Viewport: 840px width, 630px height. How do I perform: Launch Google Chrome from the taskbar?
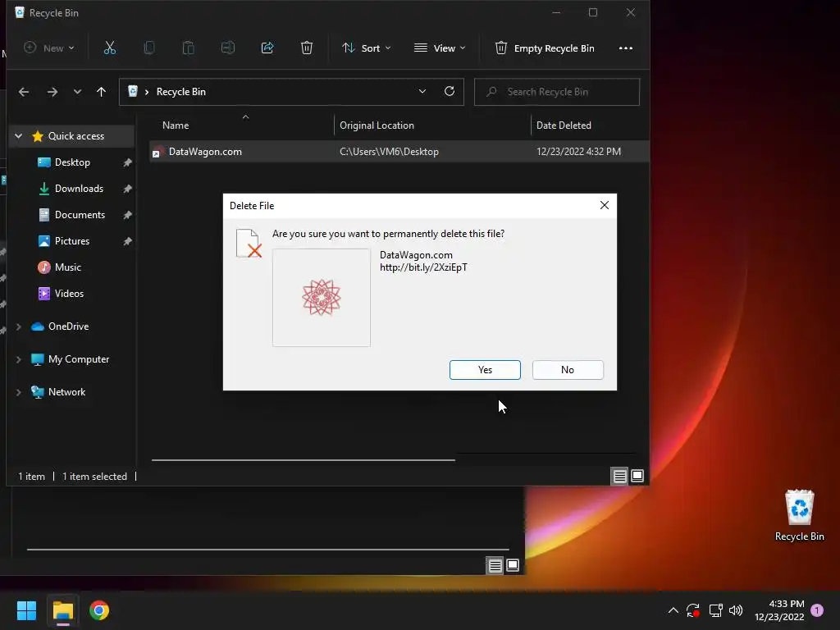[98, 610]
